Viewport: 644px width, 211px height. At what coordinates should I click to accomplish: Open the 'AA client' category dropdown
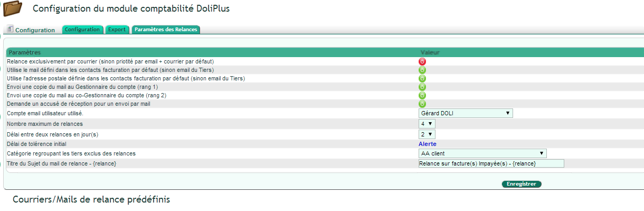coord(482,153)
